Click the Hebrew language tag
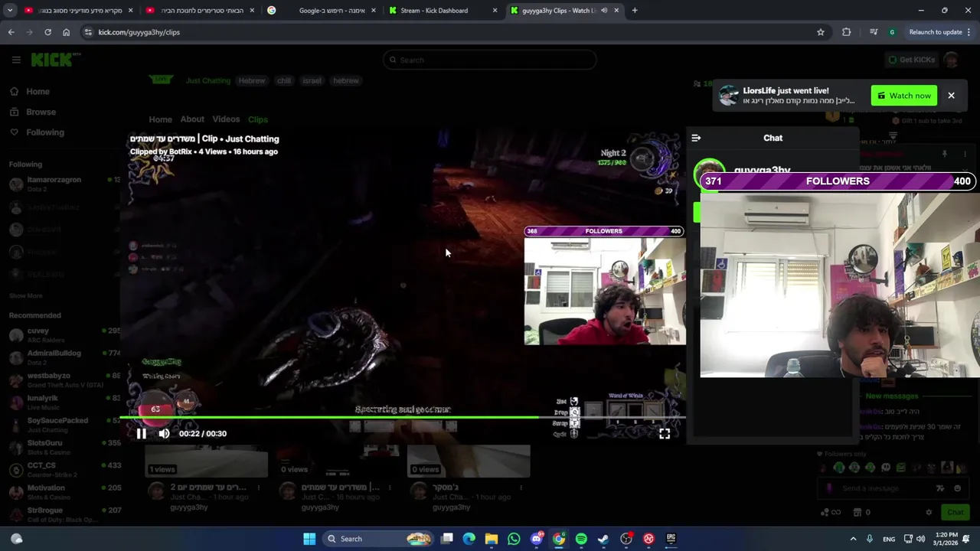The image size is (980, 551). pyautogui.click(x=251, y=80)
